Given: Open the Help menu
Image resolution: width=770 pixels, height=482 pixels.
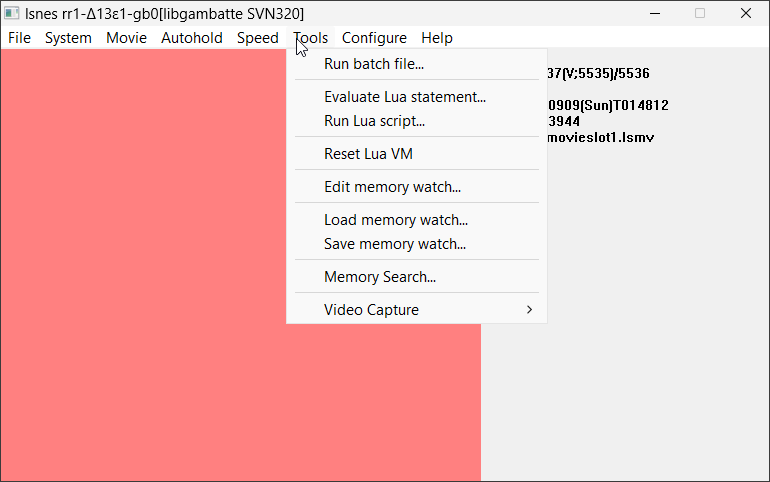Looking at the screenshot, I should pos(437,38).
